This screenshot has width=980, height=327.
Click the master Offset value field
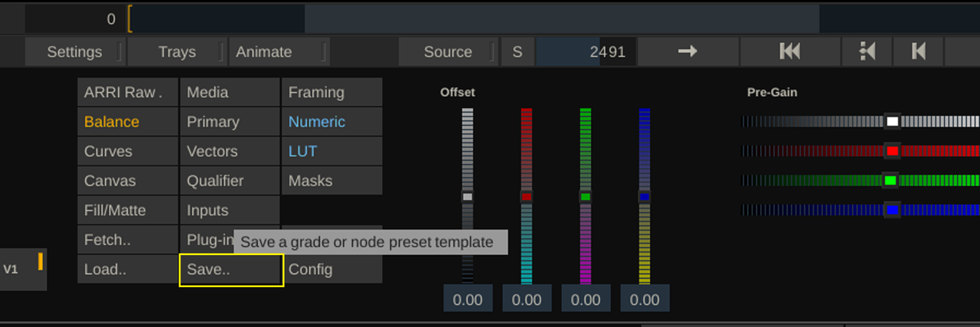click(x=468, y=299)
